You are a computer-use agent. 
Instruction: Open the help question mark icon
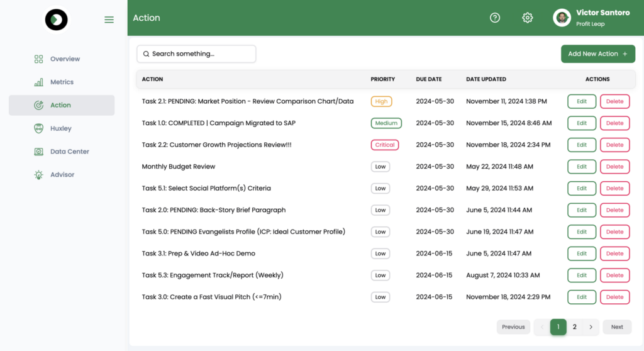click(495, 18)
